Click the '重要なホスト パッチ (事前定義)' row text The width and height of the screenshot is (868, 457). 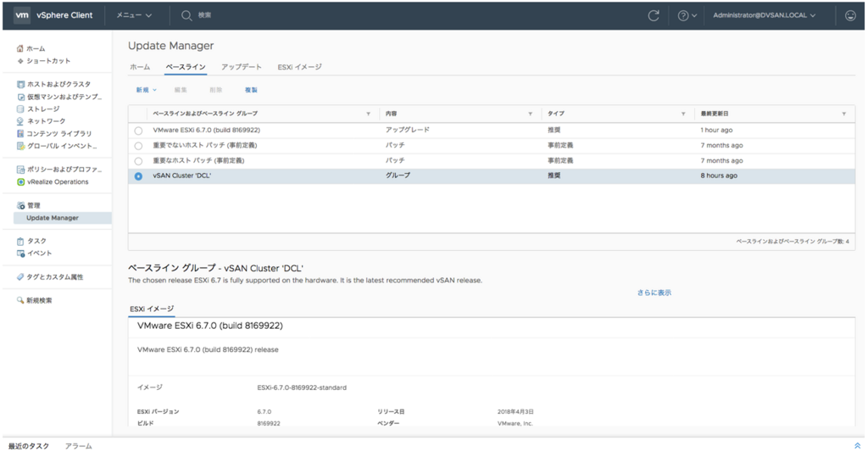tap(198, 160)
